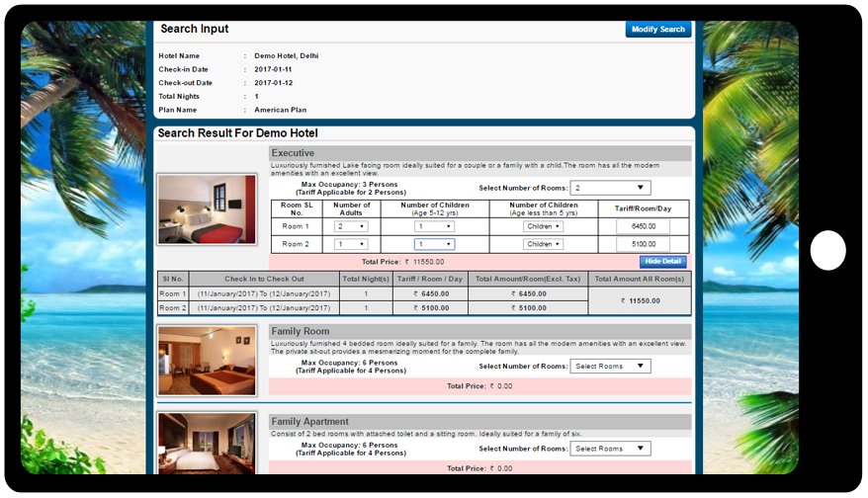The image size is (868, 498).
Task: Click the Hide Detail button
Action: (x=662, y=261)
